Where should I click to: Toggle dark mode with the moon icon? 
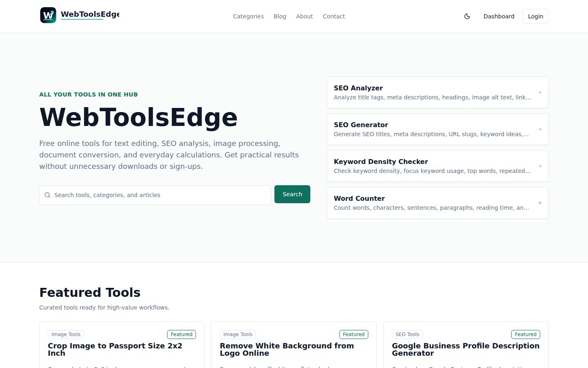(467, 16)
